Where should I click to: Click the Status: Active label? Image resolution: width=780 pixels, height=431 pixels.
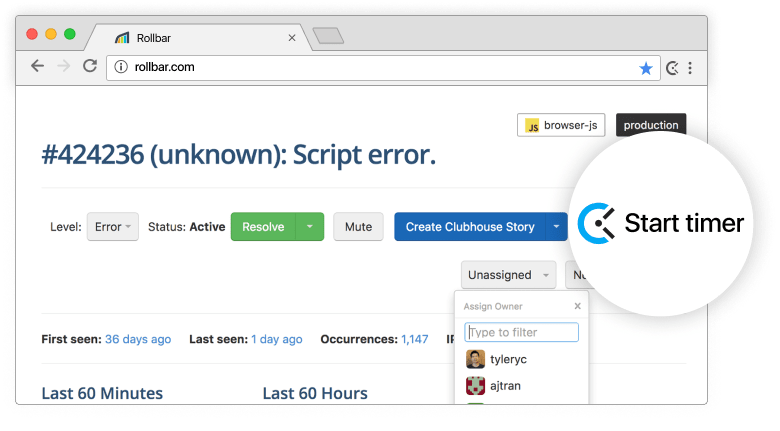click(x=187, y=227)
